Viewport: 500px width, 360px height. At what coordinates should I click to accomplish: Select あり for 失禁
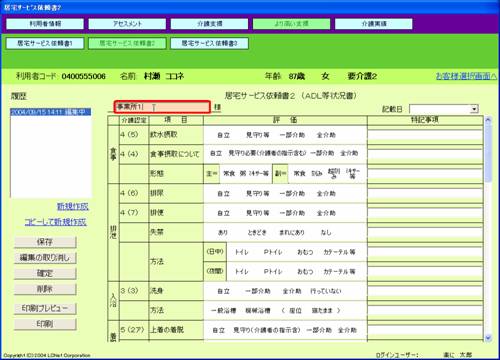(223, 233)
